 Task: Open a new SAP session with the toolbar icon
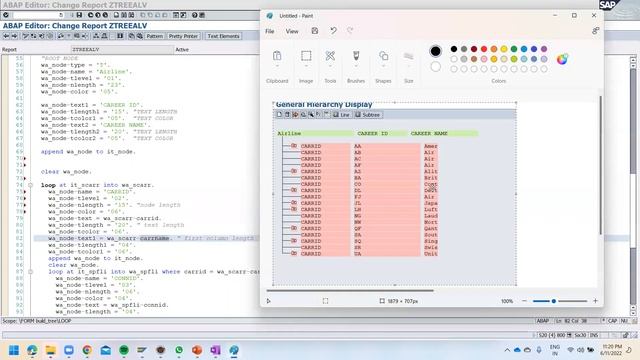(176, 15)
